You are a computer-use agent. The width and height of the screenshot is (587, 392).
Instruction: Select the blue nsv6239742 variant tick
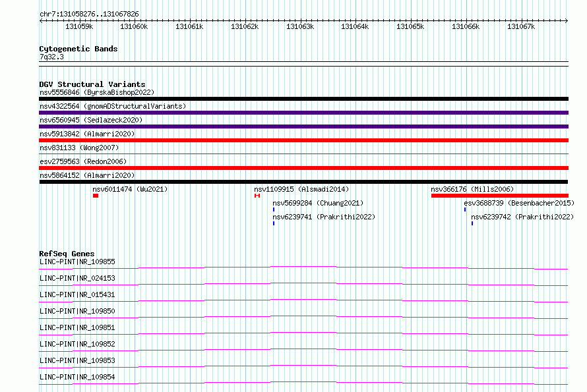[x=472, y=223]
